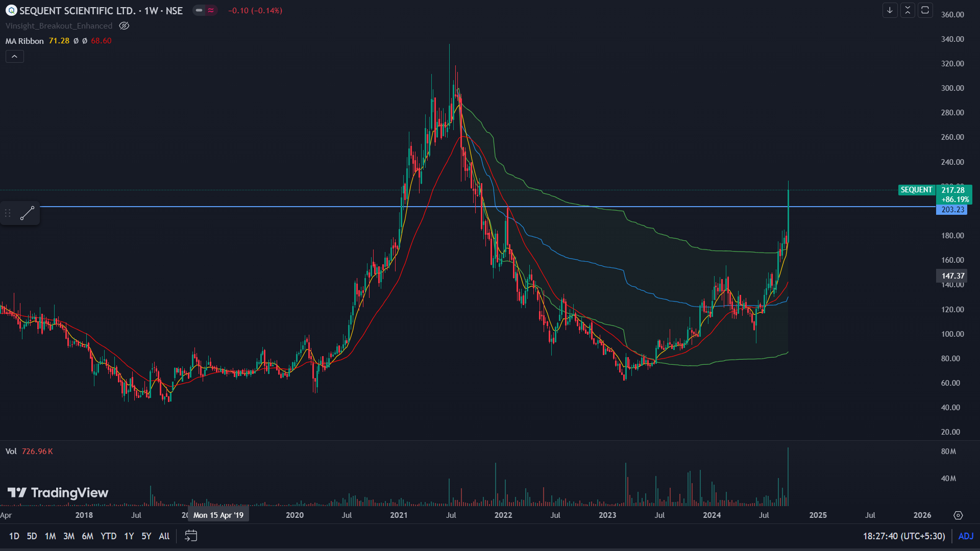Toggle the grey dash status pill by title
The height and width of the screenshot is (551, 980).
click(199, 10)
